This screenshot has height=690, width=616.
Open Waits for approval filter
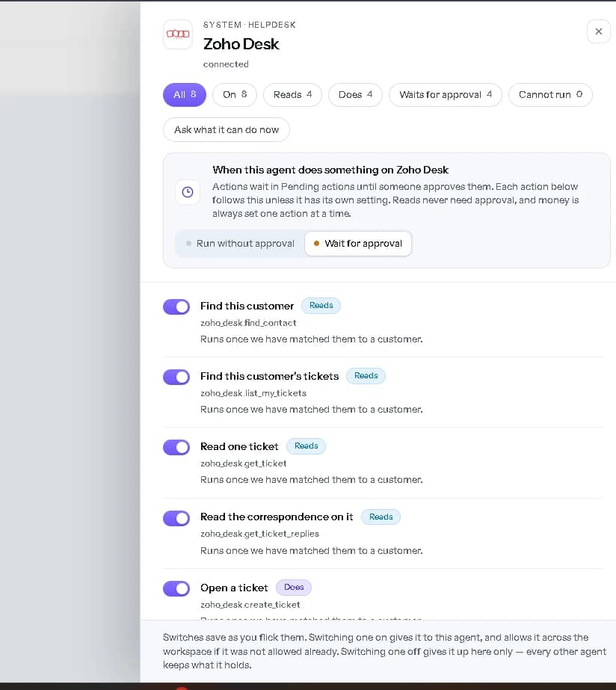446,95
